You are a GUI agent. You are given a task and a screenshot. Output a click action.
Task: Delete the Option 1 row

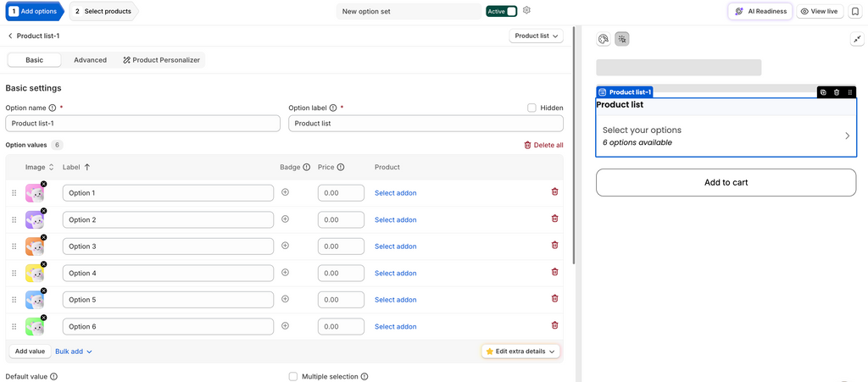pos(554,191)
